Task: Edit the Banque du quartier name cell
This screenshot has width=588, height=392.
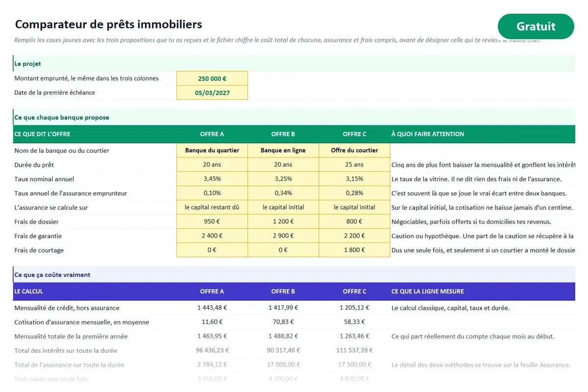Action: coord(212,150)
